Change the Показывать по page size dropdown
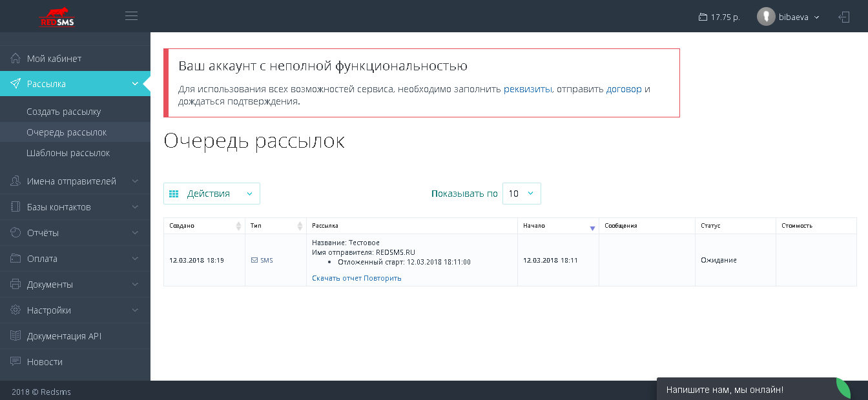868x400 pixels. coord(521,193)
